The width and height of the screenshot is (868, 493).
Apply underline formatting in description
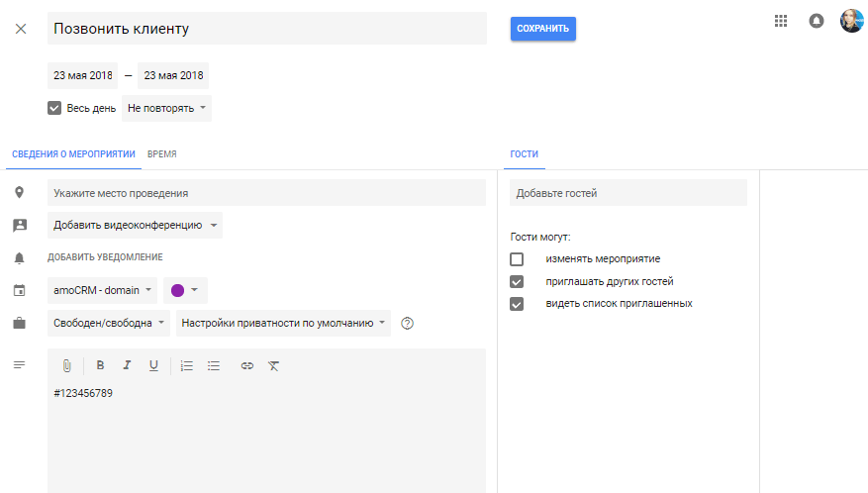click(153, 365)
